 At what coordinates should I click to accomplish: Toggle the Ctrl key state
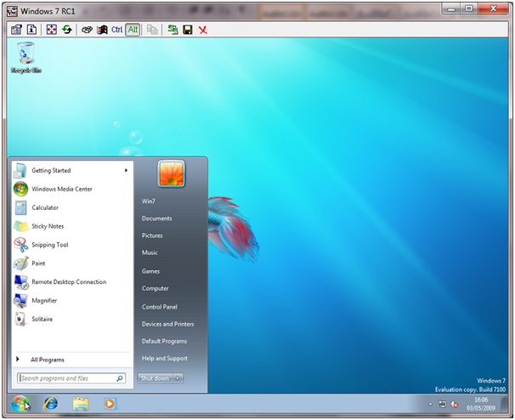coord(117,30)
